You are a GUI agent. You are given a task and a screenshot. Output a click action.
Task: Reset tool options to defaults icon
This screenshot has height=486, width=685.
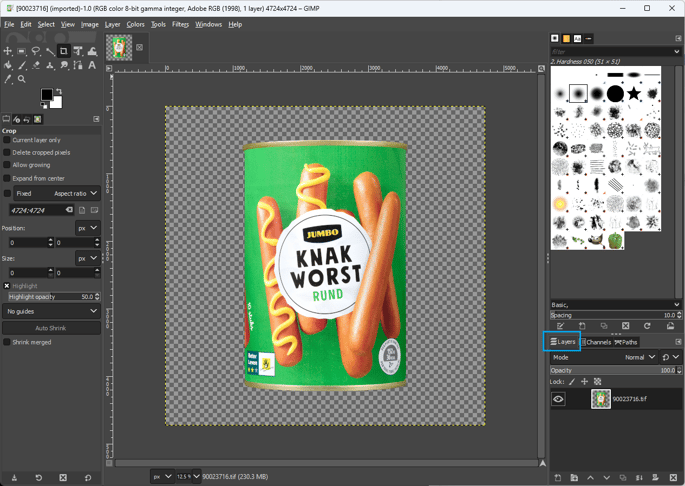88,478
